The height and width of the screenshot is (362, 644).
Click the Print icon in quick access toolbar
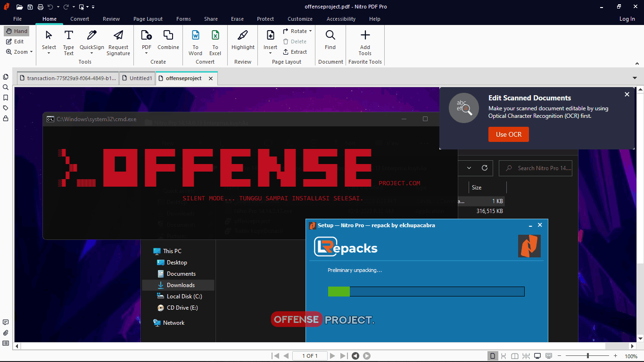coord(41,7)
